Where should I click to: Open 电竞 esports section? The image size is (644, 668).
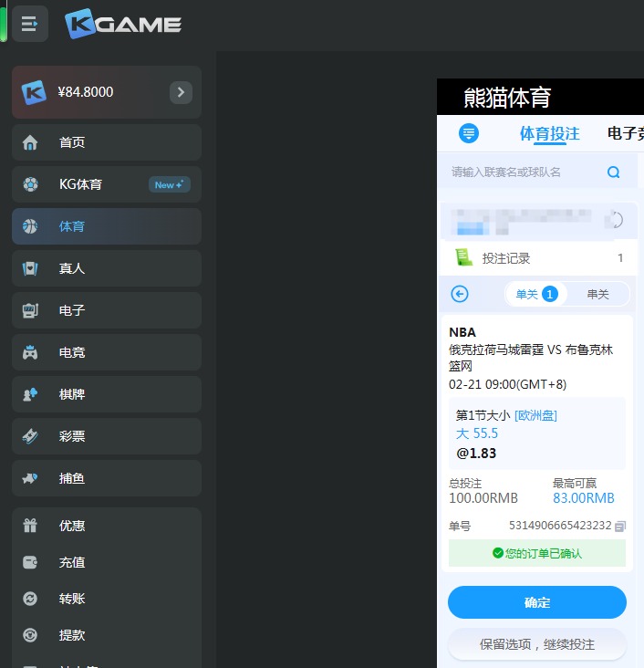[x=107, y=352]
